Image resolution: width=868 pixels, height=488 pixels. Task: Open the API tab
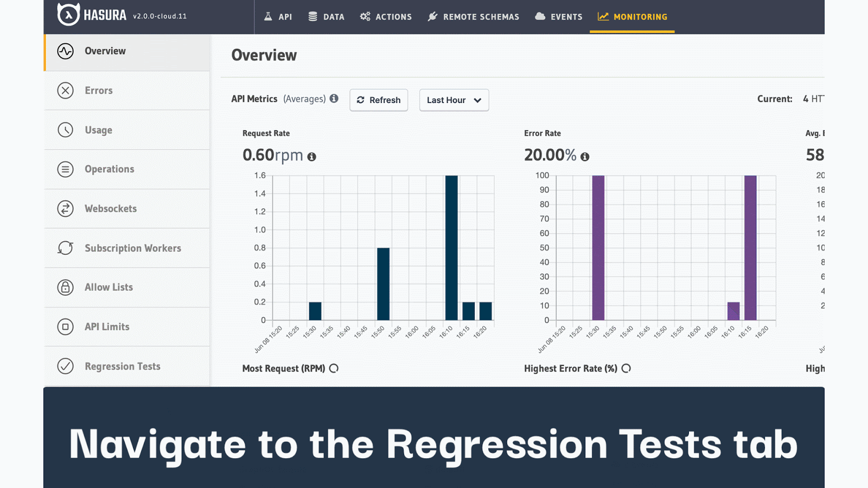278,17
